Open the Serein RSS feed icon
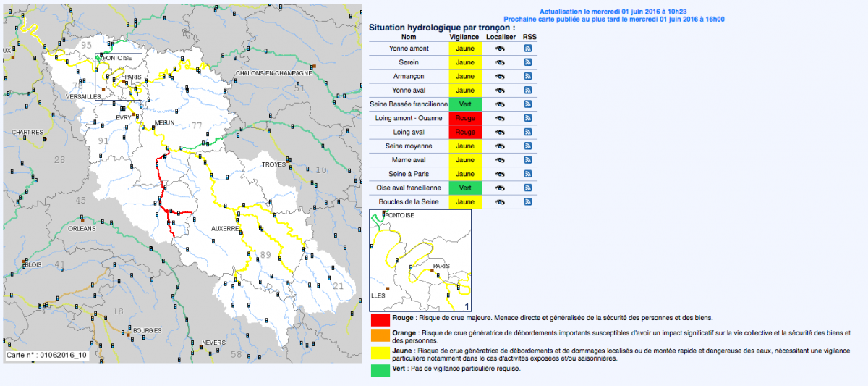 pos(529,62)
